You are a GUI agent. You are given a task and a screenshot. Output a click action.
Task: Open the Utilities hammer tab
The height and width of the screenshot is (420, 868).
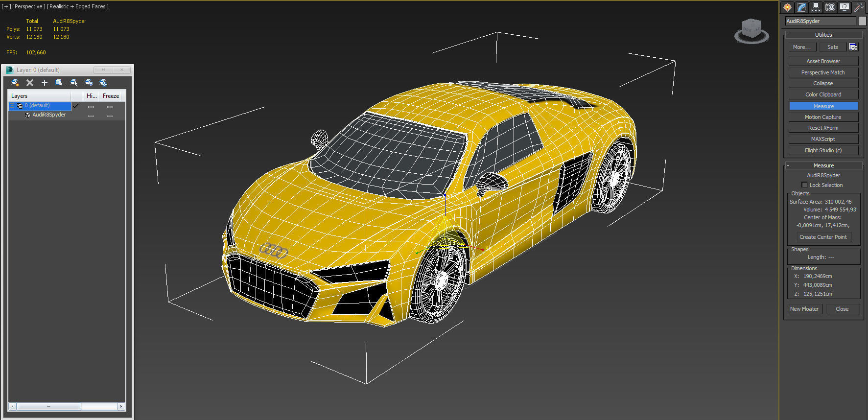coord(858,7)
